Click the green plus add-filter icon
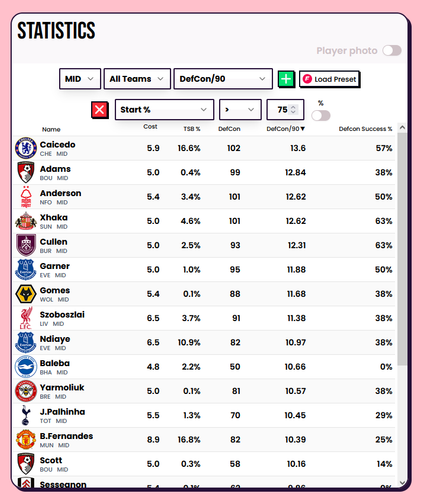The width and height of the screenshot is (421, 500). (x=286, y=79)
